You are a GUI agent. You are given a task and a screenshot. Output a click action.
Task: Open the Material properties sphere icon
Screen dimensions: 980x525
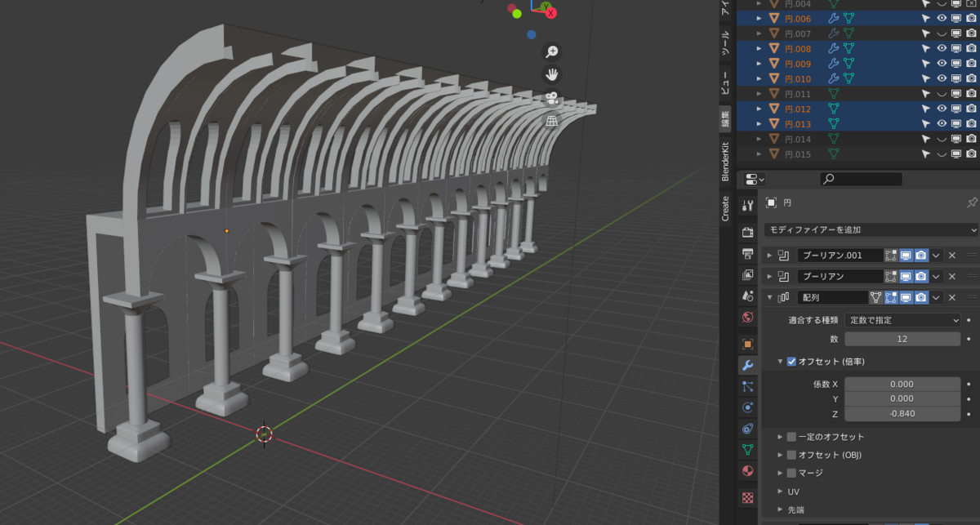click(747, 471)
